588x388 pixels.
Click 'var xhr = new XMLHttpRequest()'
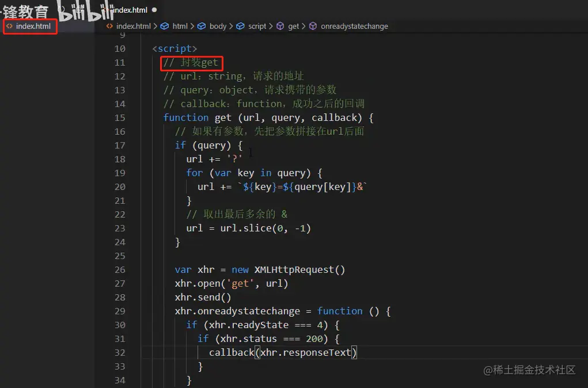pyautogui.click(x=260, y=270)
